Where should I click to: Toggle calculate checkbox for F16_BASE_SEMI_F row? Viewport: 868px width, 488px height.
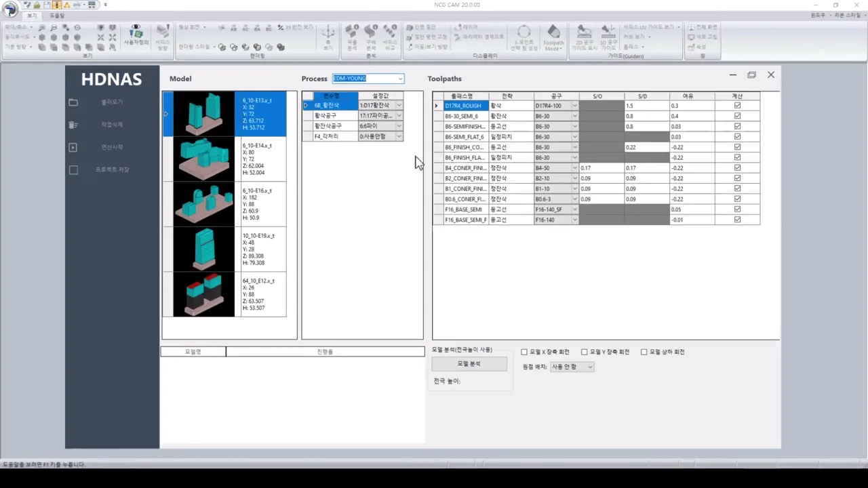737,220
